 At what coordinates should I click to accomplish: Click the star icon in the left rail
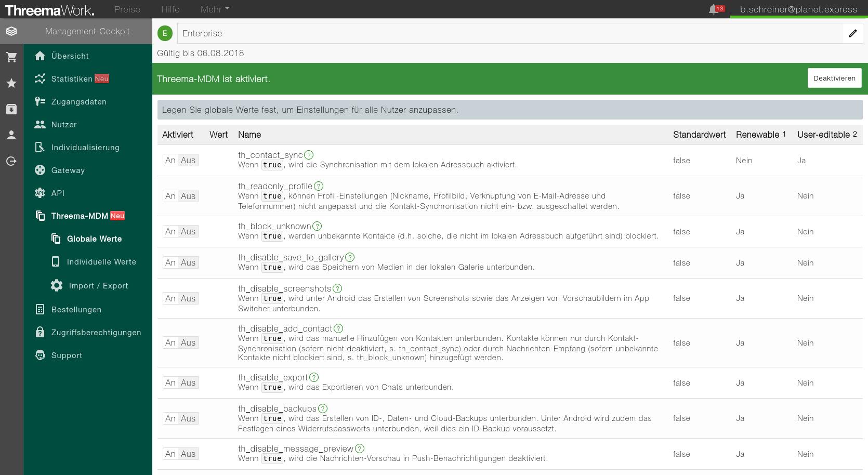pos(11,83)
